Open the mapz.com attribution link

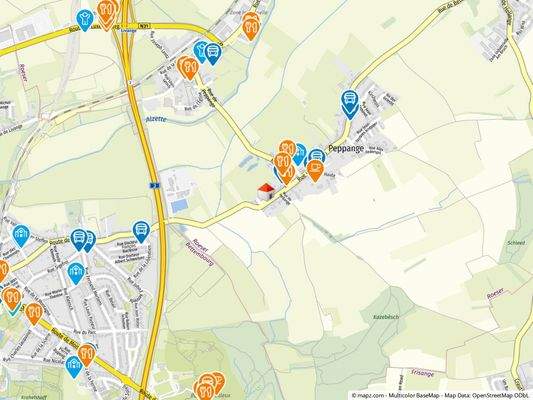click(368, 395)
